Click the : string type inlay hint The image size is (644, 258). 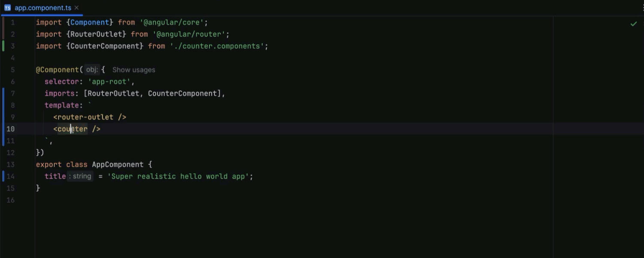(x=80, y=176)
